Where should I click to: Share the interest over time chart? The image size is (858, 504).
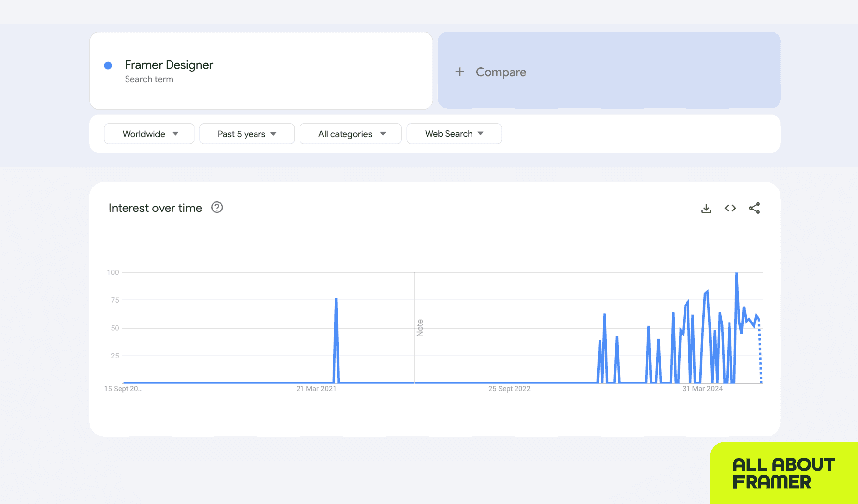754,208
